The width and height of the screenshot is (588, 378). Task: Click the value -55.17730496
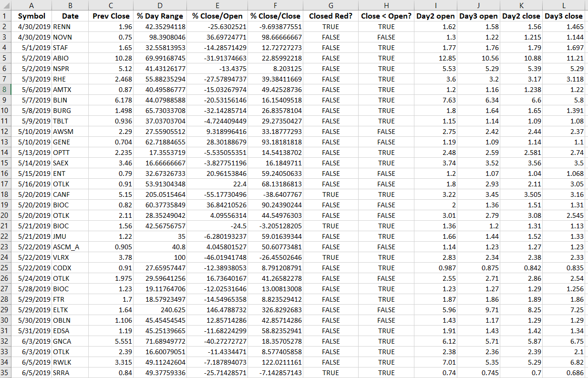tap(217, 194)
